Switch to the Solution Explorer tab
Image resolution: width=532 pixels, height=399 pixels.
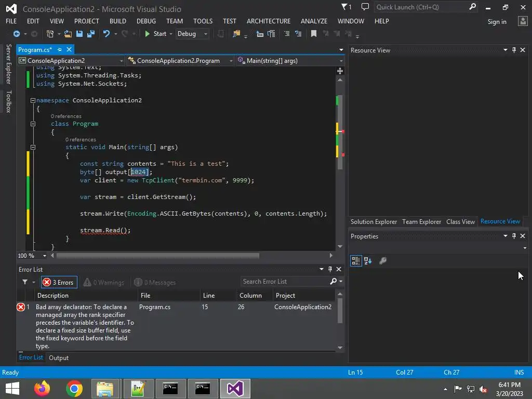pyautogui.click(x=374, y=221)
